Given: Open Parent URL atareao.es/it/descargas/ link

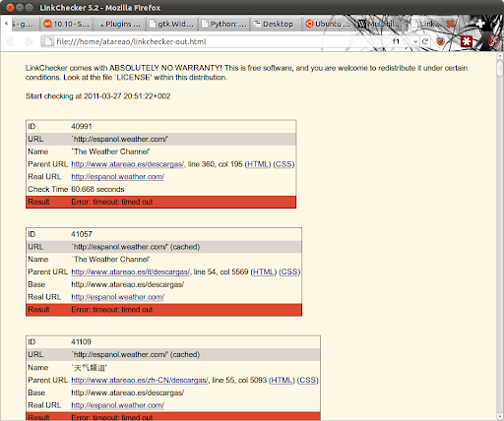Looking at the screenshot, I should [x=130, y=271].
